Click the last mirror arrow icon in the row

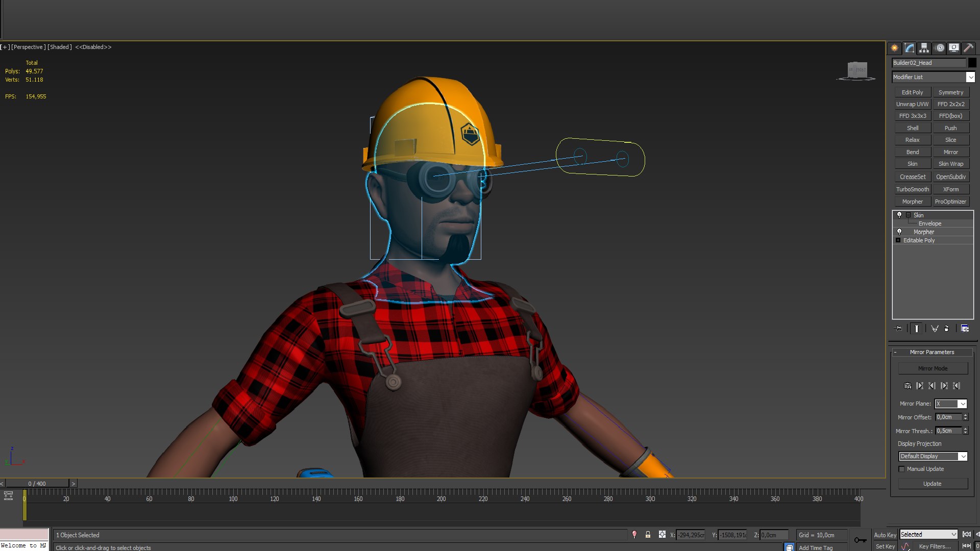(x=957, y=386)
